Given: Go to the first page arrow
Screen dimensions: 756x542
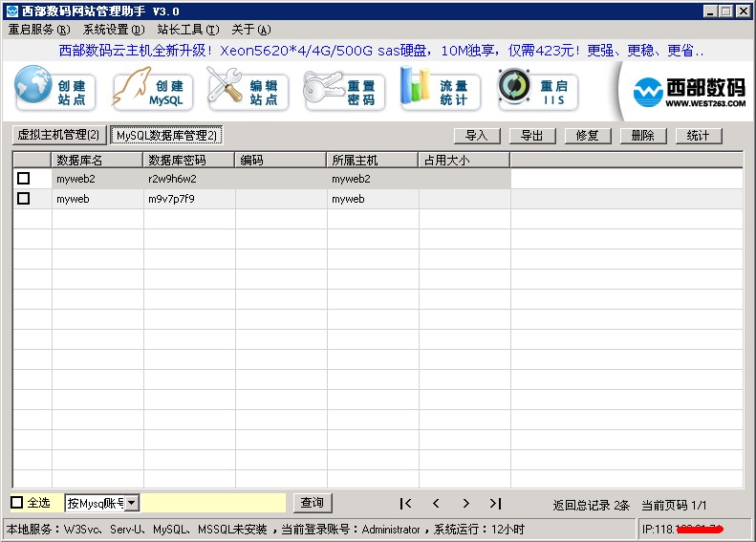Looking at the screenshot, I should [x=405, y=504].
